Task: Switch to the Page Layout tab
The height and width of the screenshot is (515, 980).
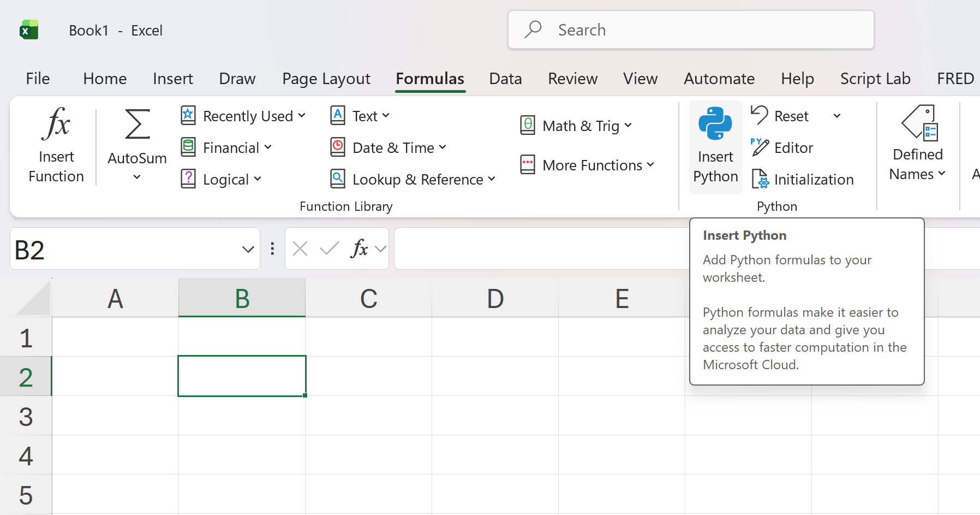Action: click(x=326, y=79)
